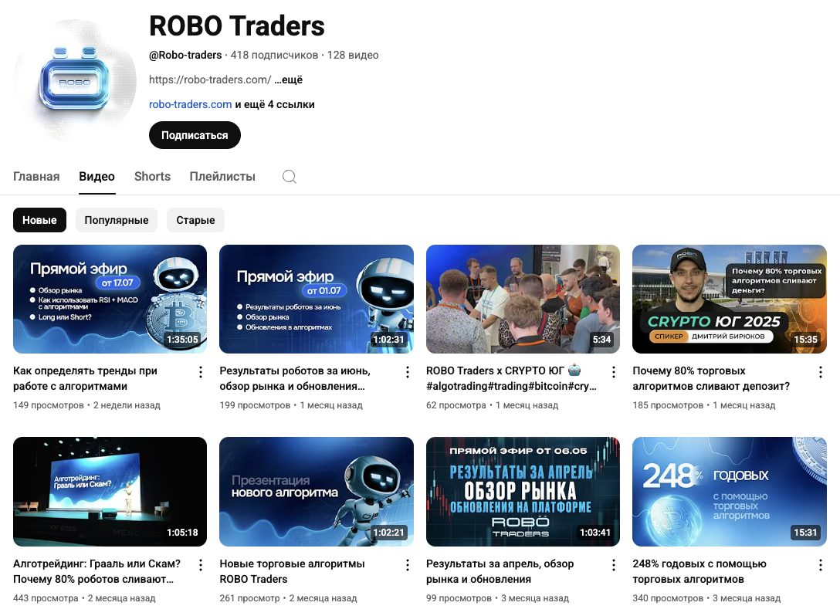Open title '248% годовых с помощью торговых алгоритмов'
Viewport: 840px width, 616px height.
point(699,571)
